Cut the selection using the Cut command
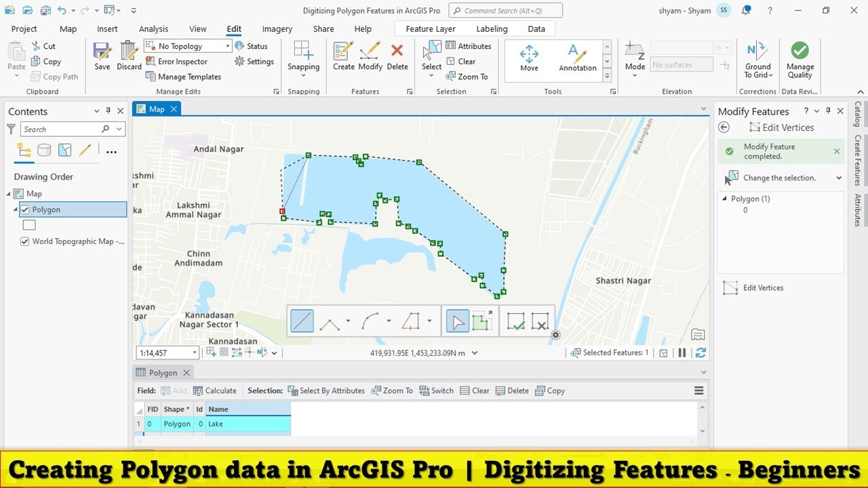 click(x=44, y=46)
